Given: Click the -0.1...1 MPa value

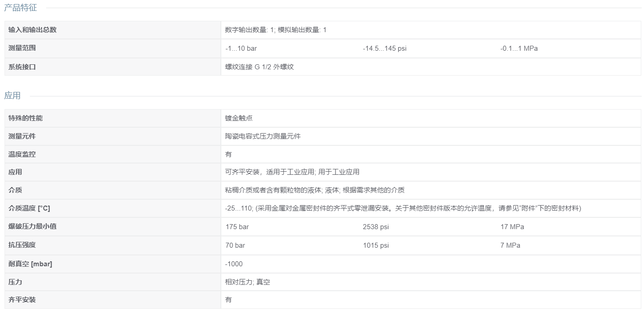Looking at the screenshot, I should point(519,48).
